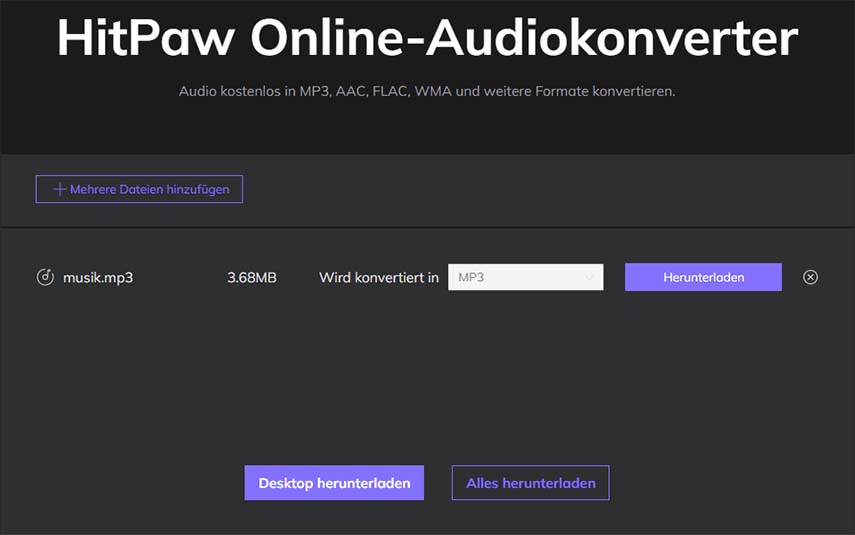
Task: Open the MP3 output format dropdown
Action: pyautogui.click(x=526, y=277)
